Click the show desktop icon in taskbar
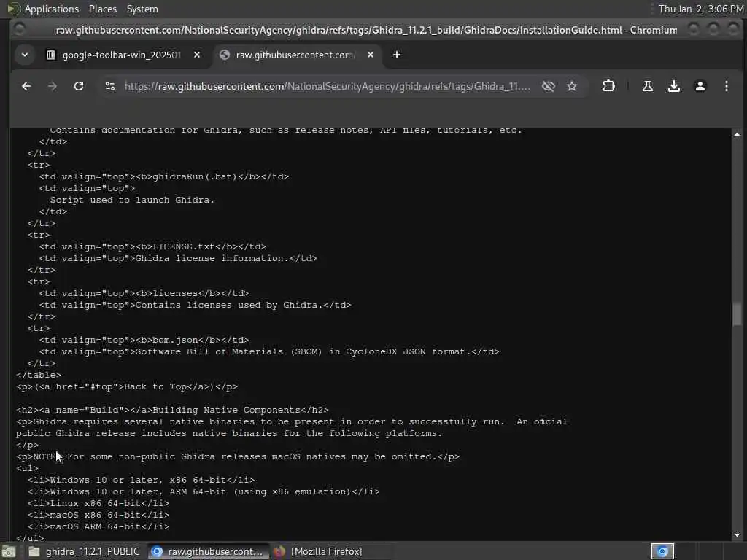The height and width of the screenshot is (560, 747). click(9, 551)
